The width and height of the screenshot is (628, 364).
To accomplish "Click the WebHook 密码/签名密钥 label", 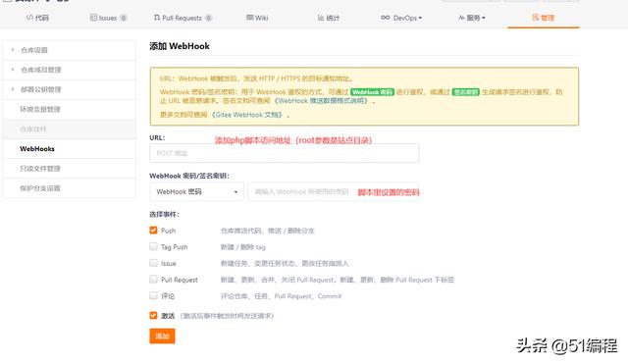I will click(189, 176).
